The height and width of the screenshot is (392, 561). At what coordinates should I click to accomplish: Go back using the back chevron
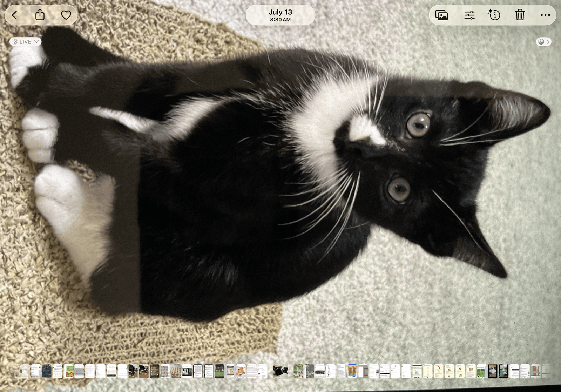(x=14, y=15)
